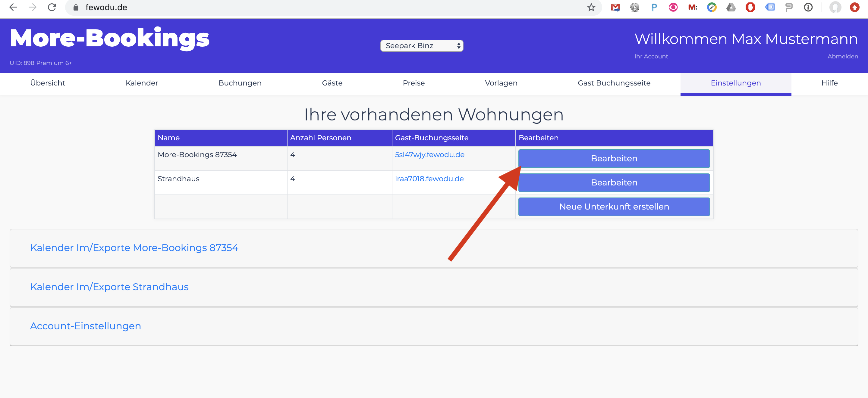The width and height of the screenshot is (868, 398).
Task: Open the 5sl47wjy.fewodu.de booking link
Action: (429, 154)
